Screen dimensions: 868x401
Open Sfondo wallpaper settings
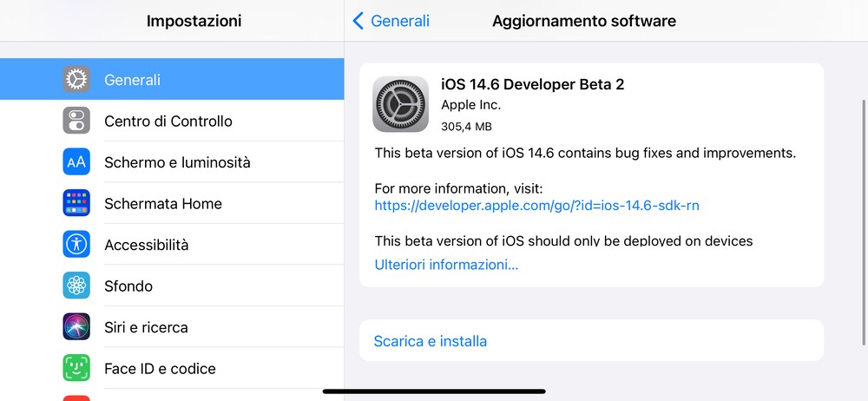point(172,286)
